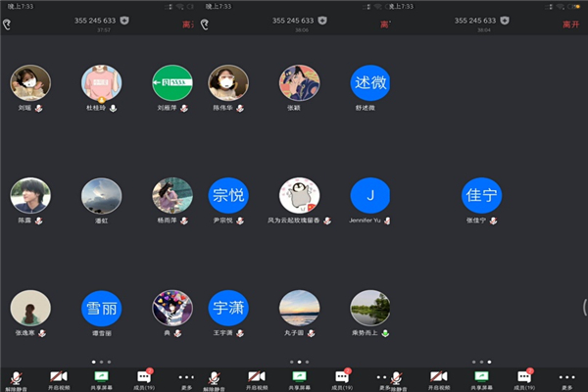Open 更多 options at the far right toolbar
Screen dimensions: 588x392
click(x=566, y=376)
